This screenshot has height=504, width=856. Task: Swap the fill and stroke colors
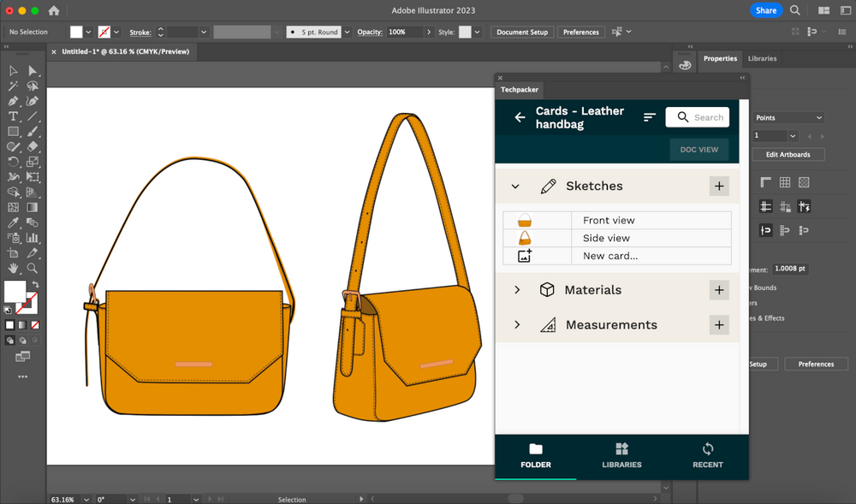(x=35, y=284)
